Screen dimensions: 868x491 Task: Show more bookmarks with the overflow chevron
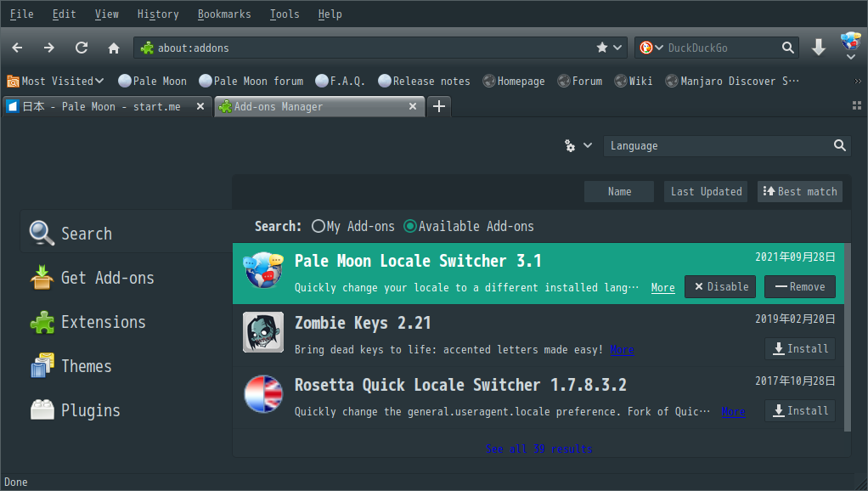pos(858,81)
